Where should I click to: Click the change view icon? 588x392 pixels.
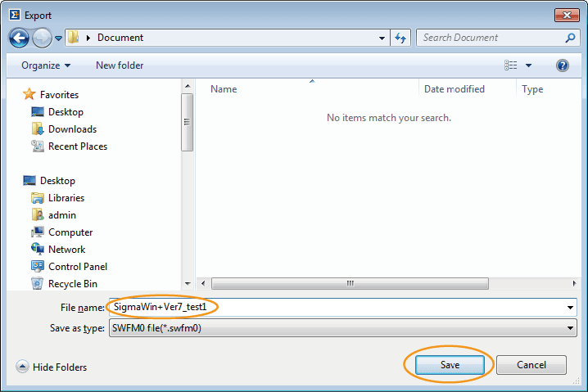pos(511,65)
